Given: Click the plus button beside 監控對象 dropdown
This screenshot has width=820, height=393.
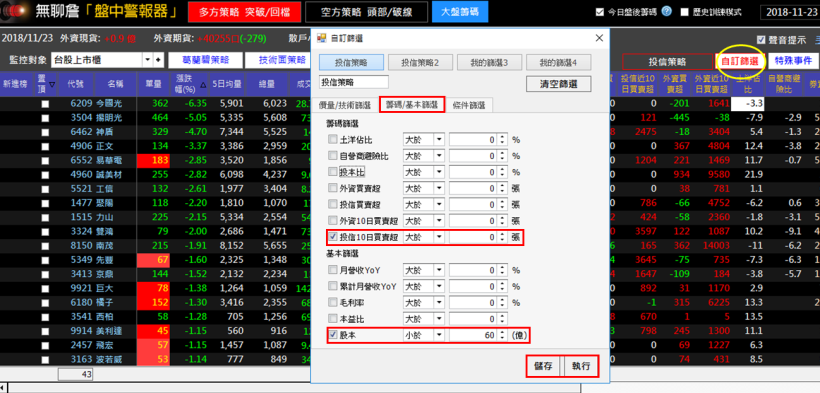Looking at the screenshot, I should click(157, 60).
